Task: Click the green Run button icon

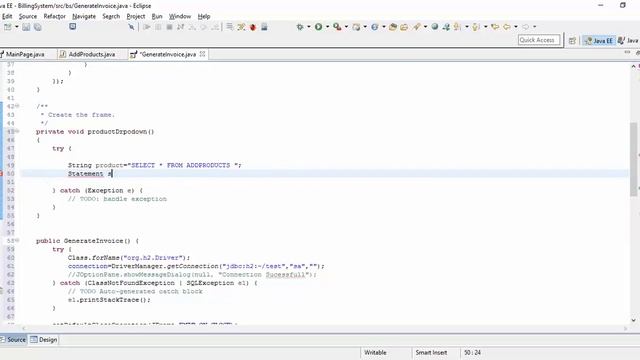Action: (318, 27)
